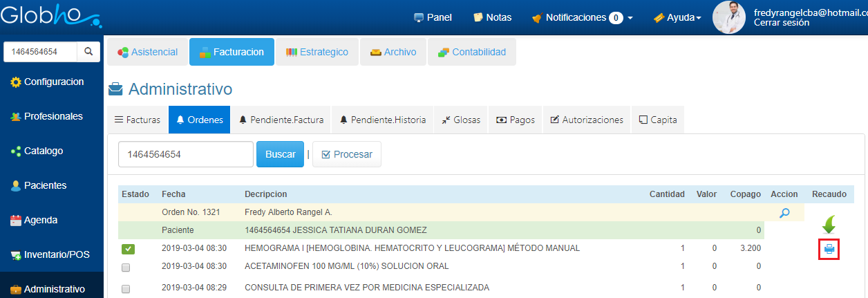Viewport: 868px width, 298px height.
Task: Click the Cerrar sesión link
Action: 781,23
